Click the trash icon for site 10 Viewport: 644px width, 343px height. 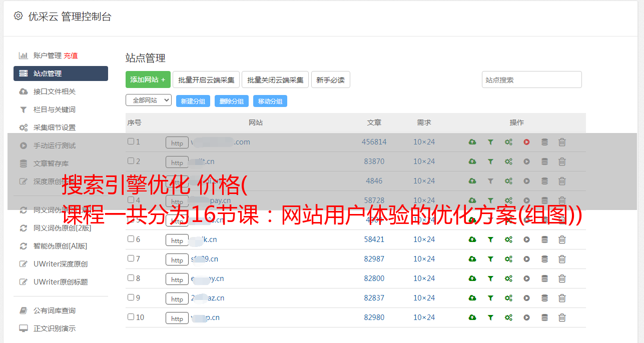pos(562,317)
